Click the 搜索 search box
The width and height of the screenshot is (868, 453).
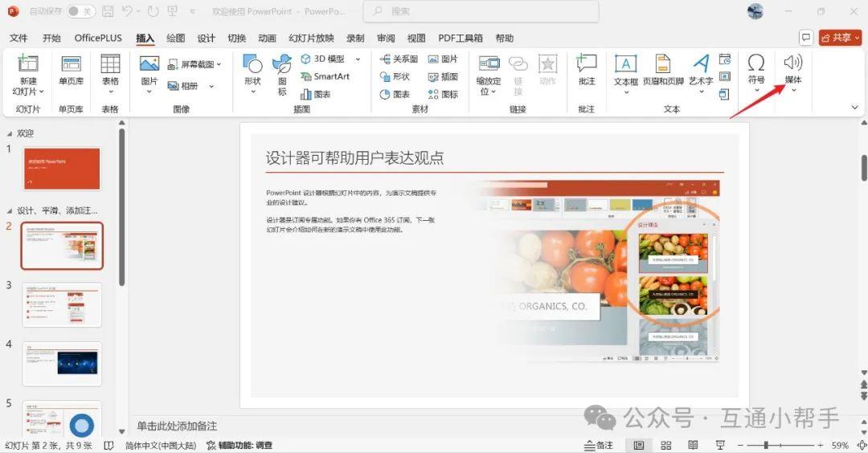pos(481,11)
